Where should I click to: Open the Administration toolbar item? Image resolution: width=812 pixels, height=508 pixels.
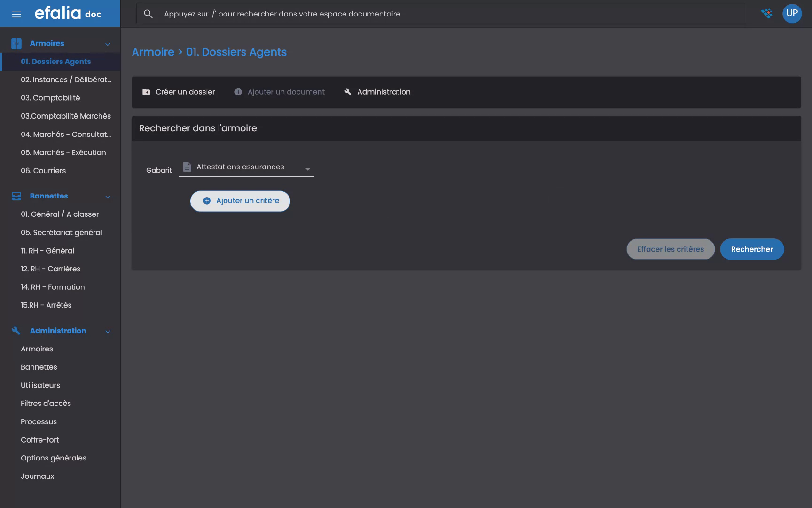tap(377, 92)
